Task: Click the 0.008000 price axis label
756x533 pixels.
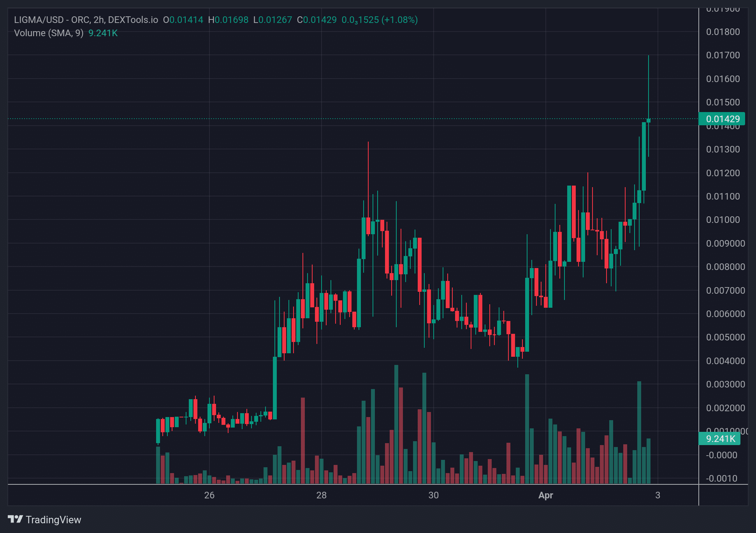Action: tap(726, 267)
